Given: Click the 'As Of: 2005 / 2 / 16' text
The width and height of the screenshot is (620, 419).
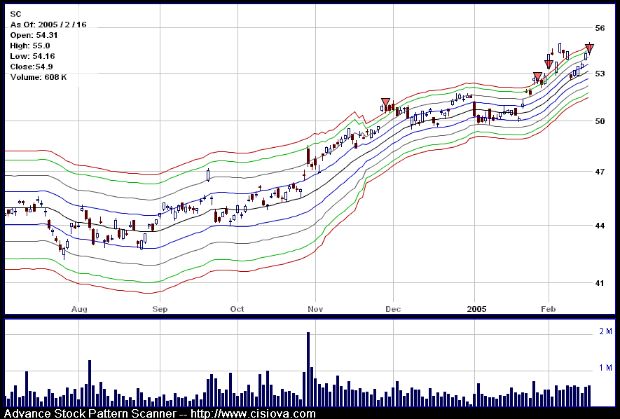Looking at the screenshot, I should coord(48,25).
